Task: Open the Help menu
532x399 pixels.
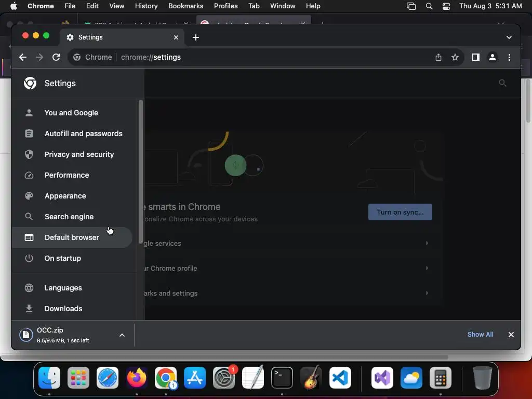Action: point(313,6)
